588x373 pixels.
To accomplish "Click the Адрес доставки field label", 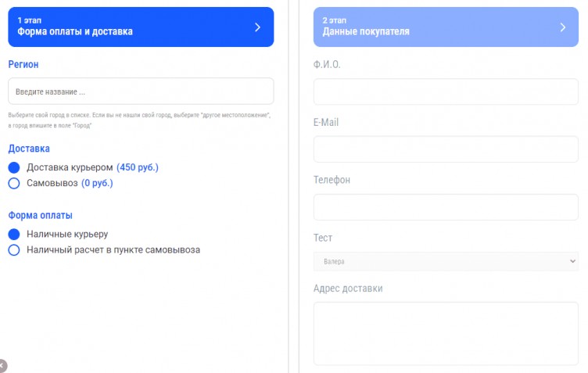I will pos(348,288).
